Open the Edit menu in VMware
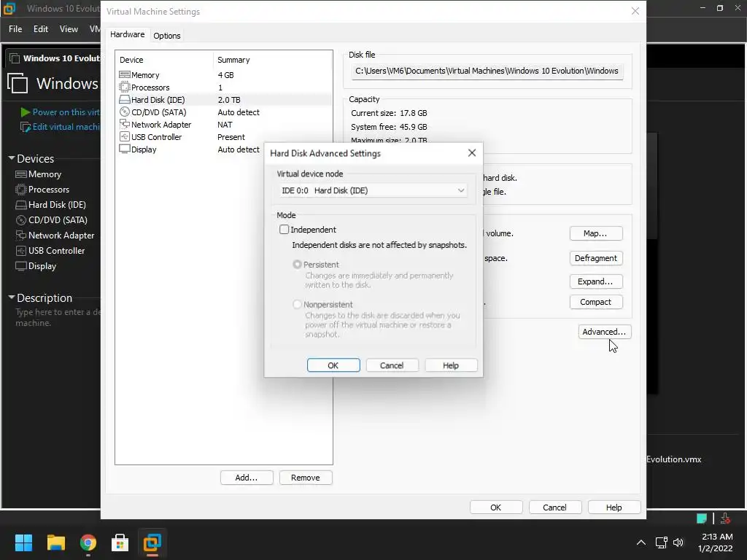This screenshot has height=560, width=747. (41, 29)
